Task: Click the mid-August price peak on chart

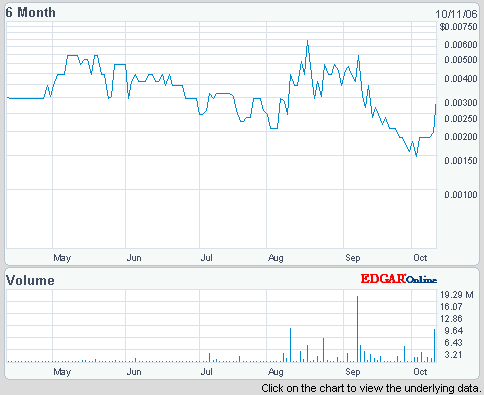Action: pos(308,41)
